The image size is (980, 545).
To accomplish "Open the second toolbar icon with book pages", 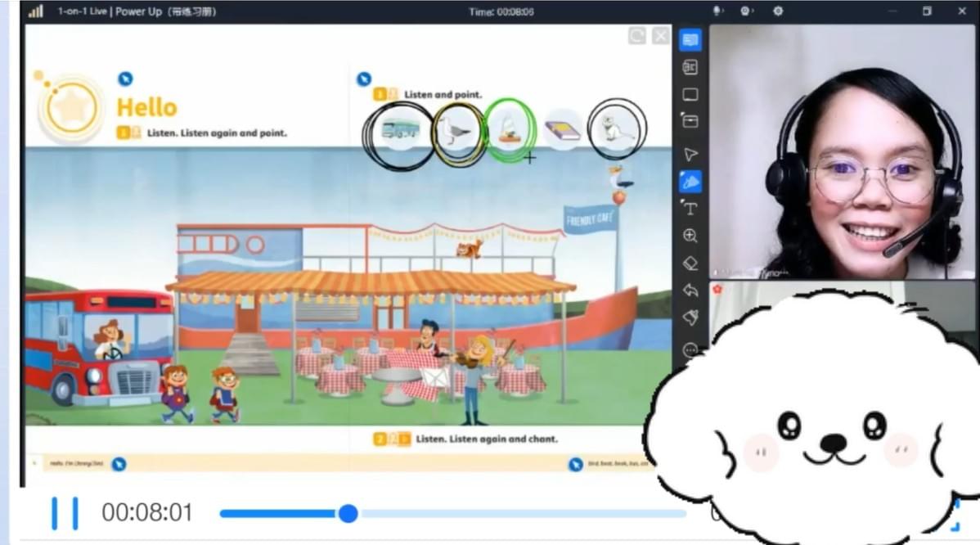I will click(690, 67).
